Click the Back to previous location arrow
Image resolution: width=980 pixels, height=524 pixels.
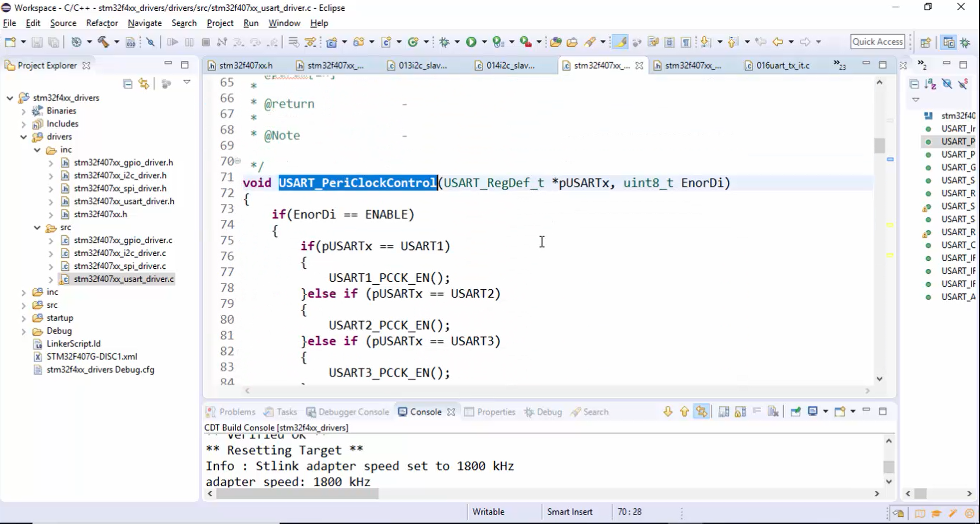click(778, 42)
